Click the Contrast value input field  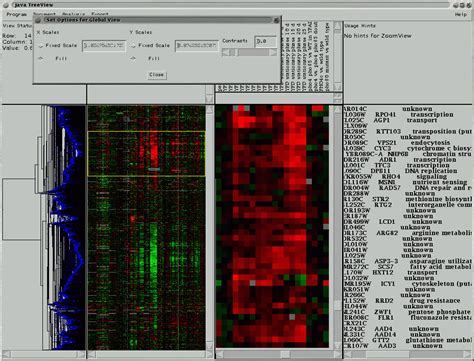[x=266, y=41]
